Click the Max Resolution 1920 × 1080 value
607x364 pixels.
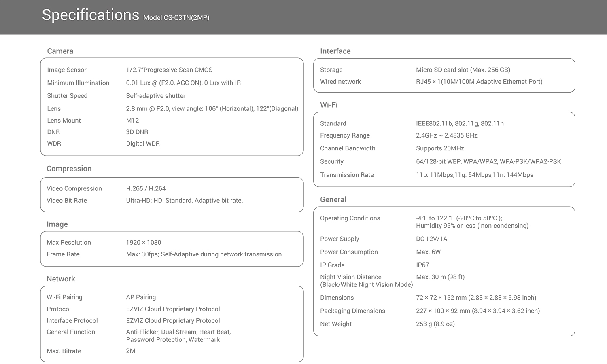143,242
